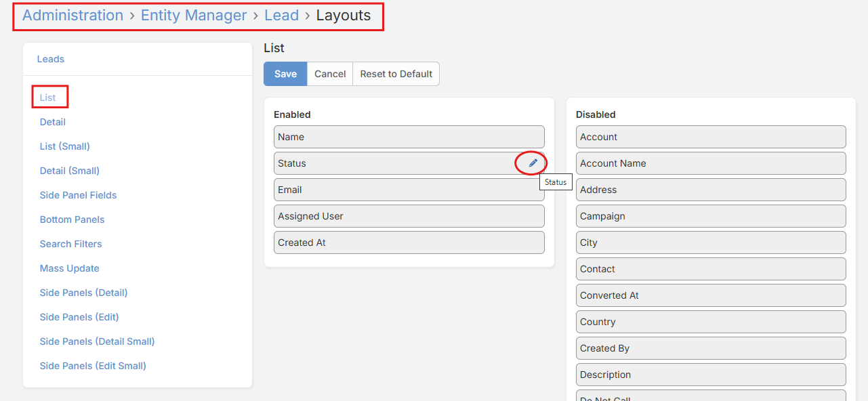Screen dimensions: 868x401
Task: Click the Cancel button
Action: (329, 73)
